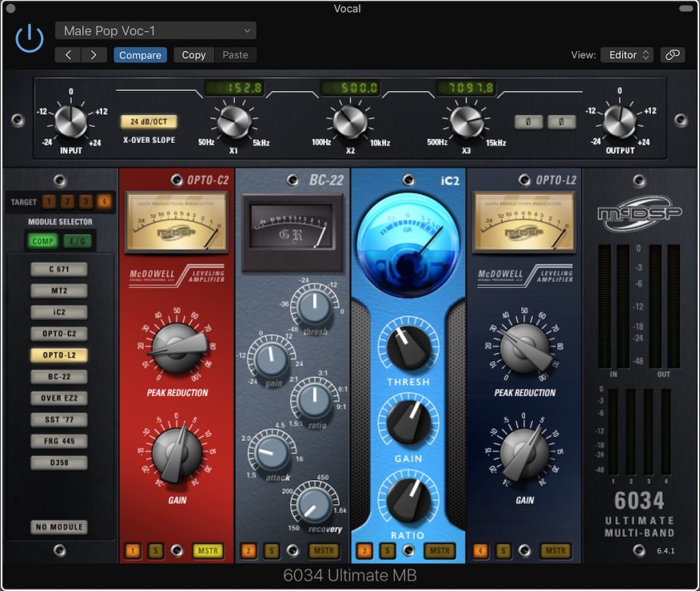Click the INPUT gain knob
This screenshot has height=591, width=700.
[x=70, y=122]
